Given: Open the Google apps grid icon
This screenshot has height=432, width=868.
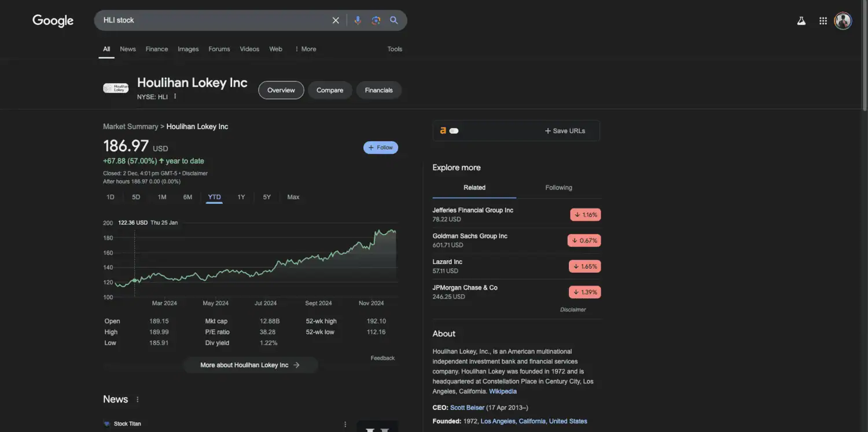Looking at the screenshot, I should (x=823, y=21).
